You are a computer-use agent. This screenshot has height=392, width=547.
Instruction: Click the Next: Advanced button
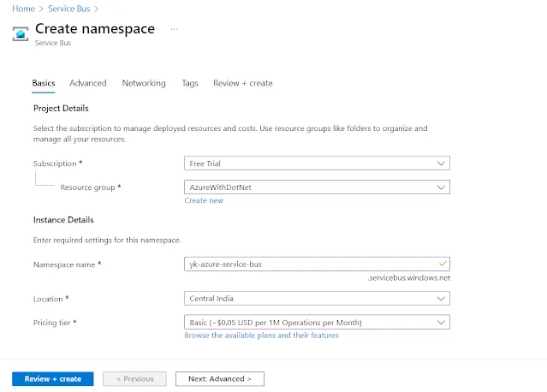pyautogui.click(x=220, y=378)
